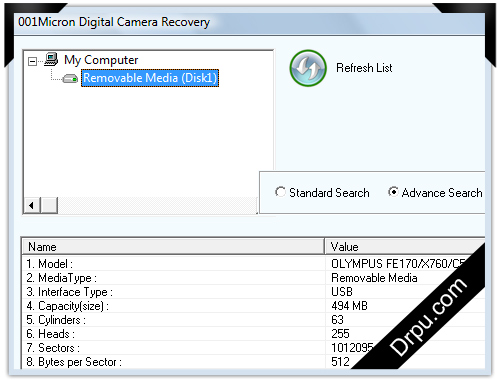Viewport: 500px width, 380px height.
Task: Select Removable Media (Disk1) in tree
Action: (x=150, y=78)
